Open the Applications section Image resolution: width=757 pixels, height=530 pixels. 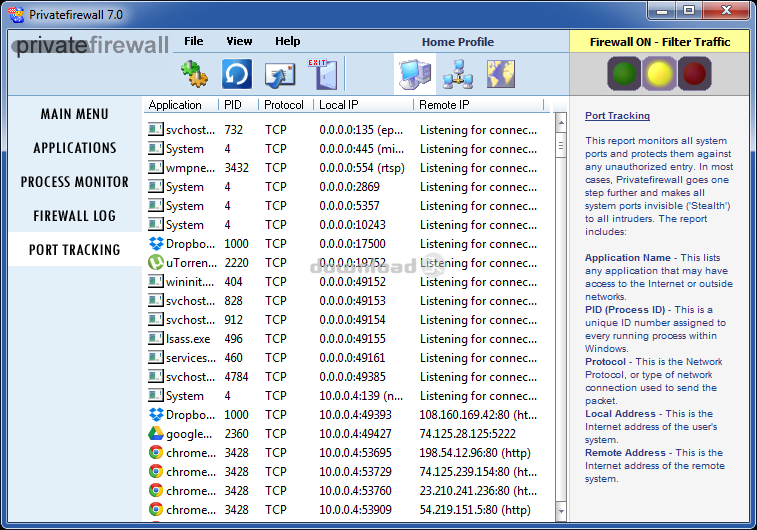coord(74,148)
